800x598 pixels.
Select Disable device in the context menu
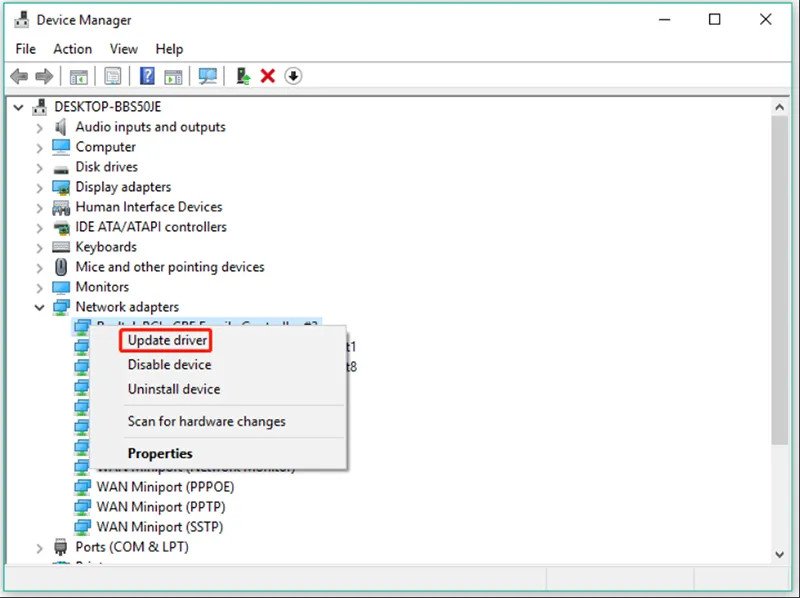click(x=169, y=365)
